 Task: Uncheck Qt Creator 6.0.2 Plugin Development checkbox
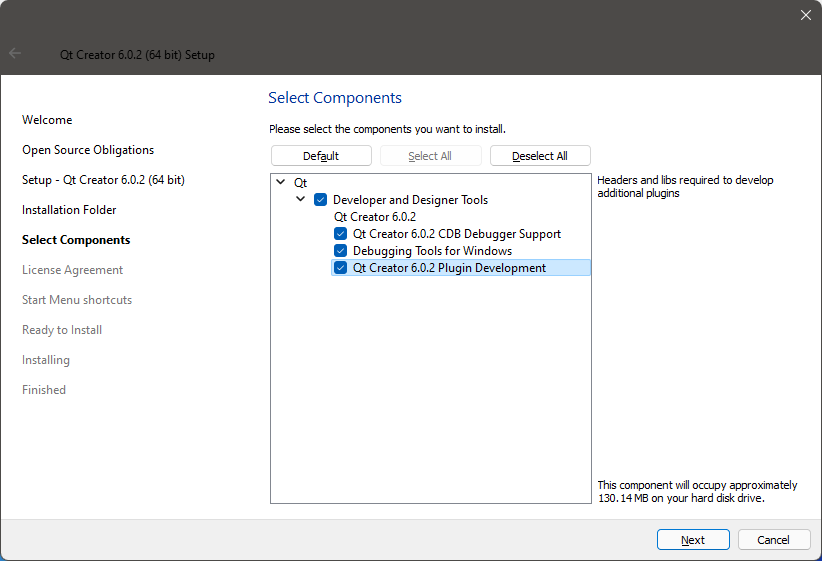(x=340, y=268)
